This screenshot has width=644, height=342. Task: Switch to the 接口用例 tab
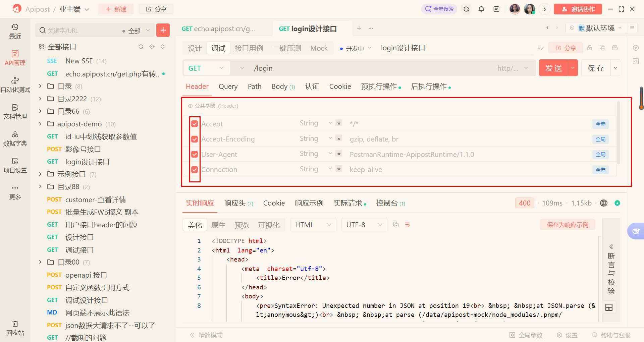click(x=249, y=48)
